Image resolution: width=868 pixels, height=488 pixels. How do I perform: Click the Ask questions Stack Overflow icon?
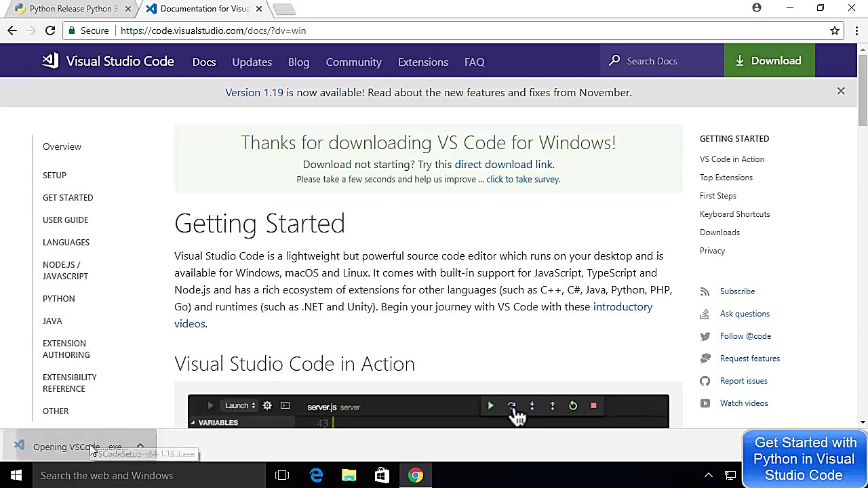(705, 314)
